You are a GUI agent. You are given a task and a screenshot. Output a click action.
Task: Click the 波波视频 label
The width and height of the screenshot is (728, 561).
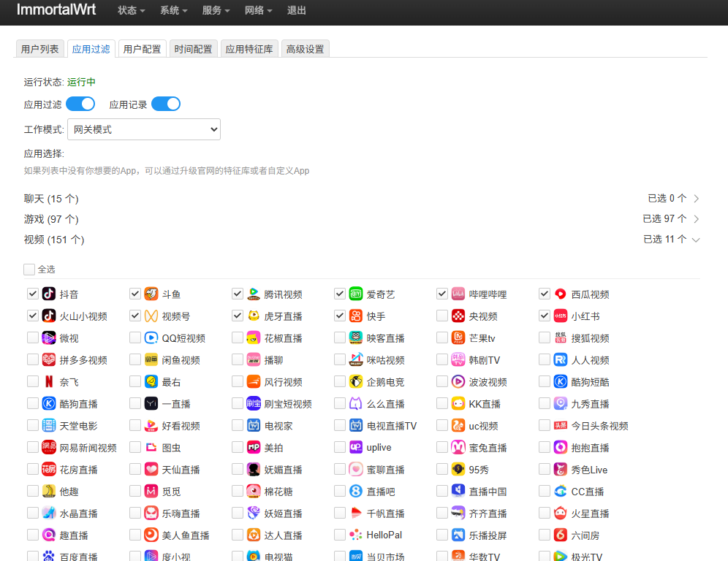(488, 382)
